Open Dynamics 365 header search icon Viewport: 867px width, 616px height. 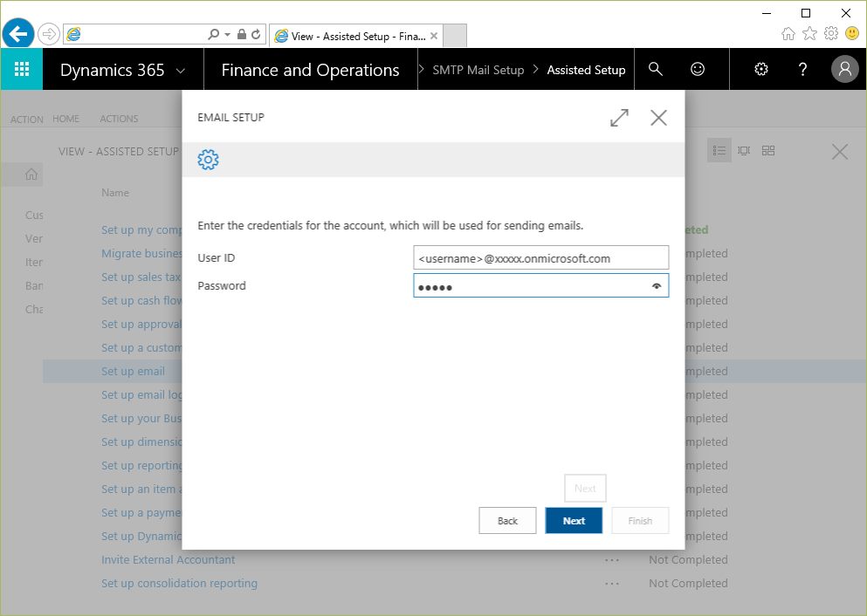point(655,69)
